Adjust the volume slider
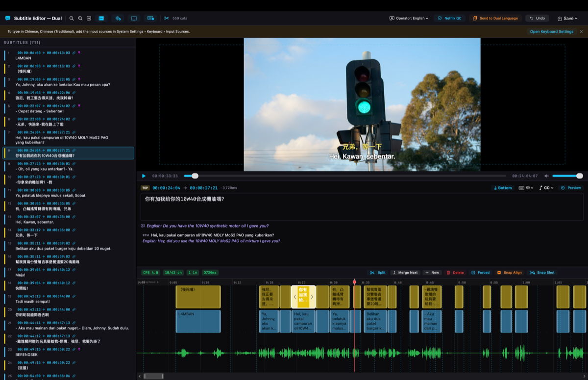This screenshot has width=588, height=380. pyautogui.click(x=567, y=176)
